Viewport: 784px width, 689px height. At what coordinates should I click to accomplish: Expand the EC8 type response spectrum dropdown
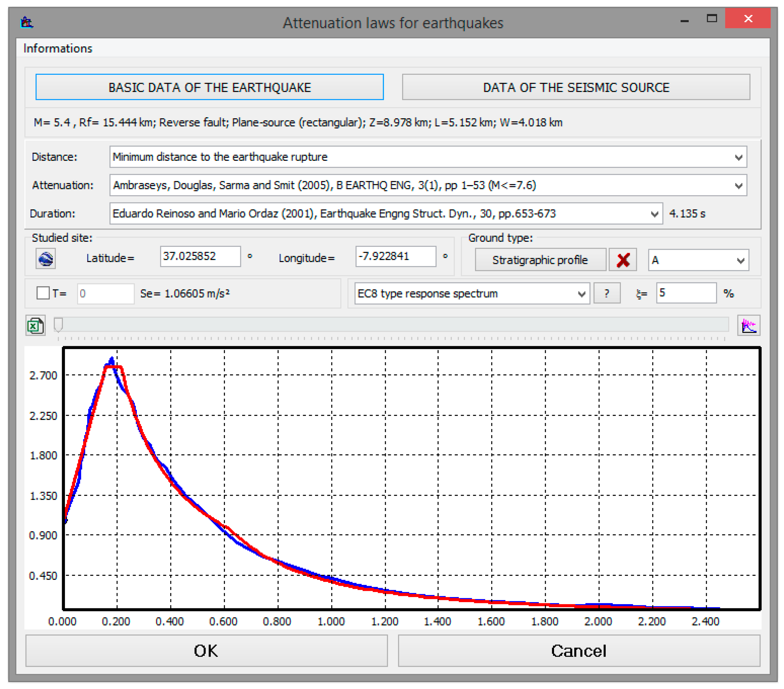click(582, 294)
